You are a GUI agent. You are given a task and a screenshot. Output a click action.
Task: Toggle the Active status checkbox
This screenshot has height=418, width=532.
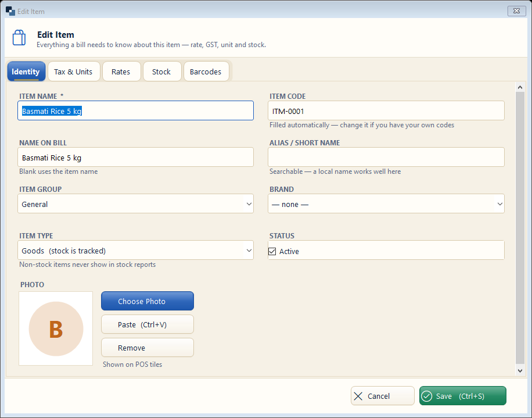pyautogui.click(x=272, y=251)
